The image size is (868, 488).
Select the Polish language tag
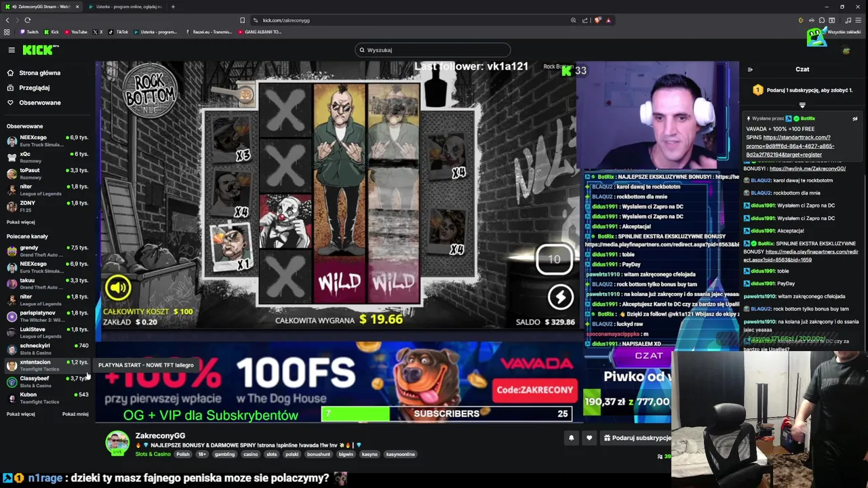pyautogui.click(x=183, y=454)
